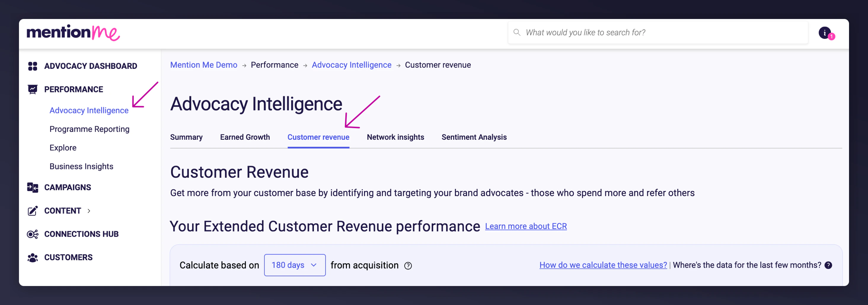Screen dimensions: 868x305
Task: Click the brand advocates description text
Action: tap(432, 193)
